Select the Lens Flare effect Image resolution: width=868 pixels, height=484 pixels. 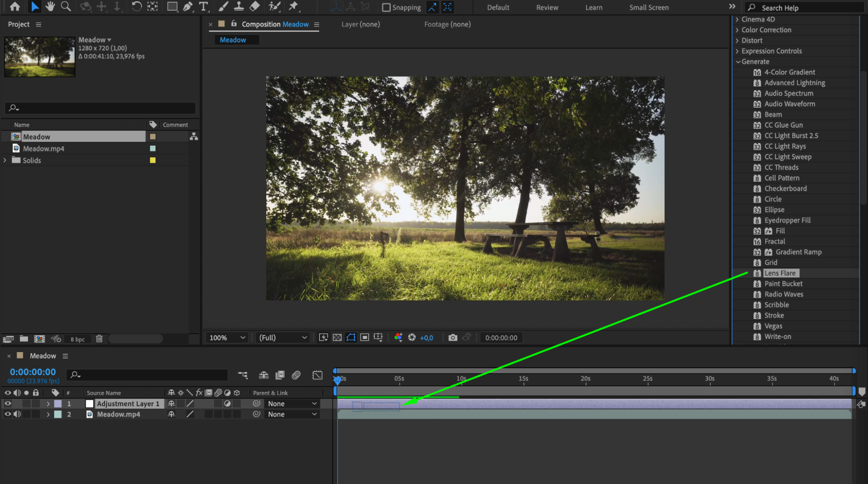pos(780,273)
